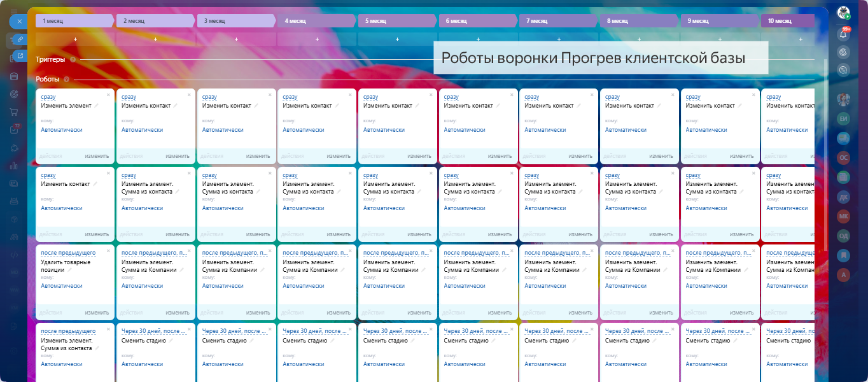Edit the name of 'Изменить элемент' robot in 1 месяц
The height and width of the screenshot is (382, 868).
point(97,106)
